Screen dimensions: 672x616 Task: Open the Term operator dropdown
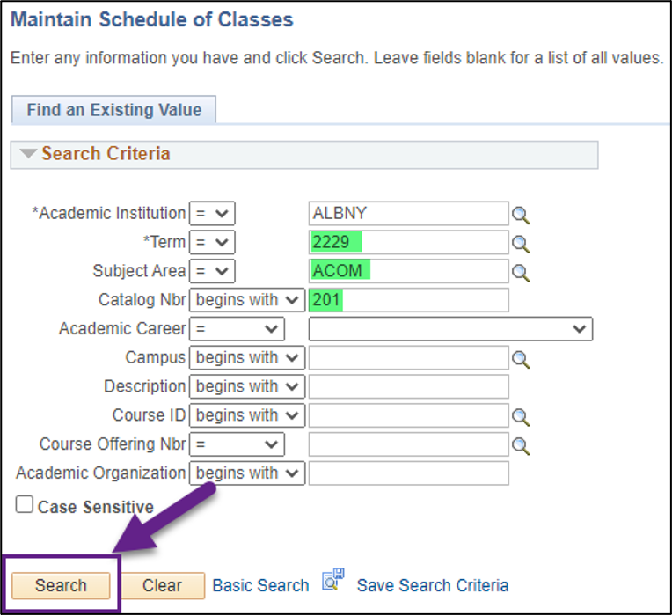click(212, 243)
